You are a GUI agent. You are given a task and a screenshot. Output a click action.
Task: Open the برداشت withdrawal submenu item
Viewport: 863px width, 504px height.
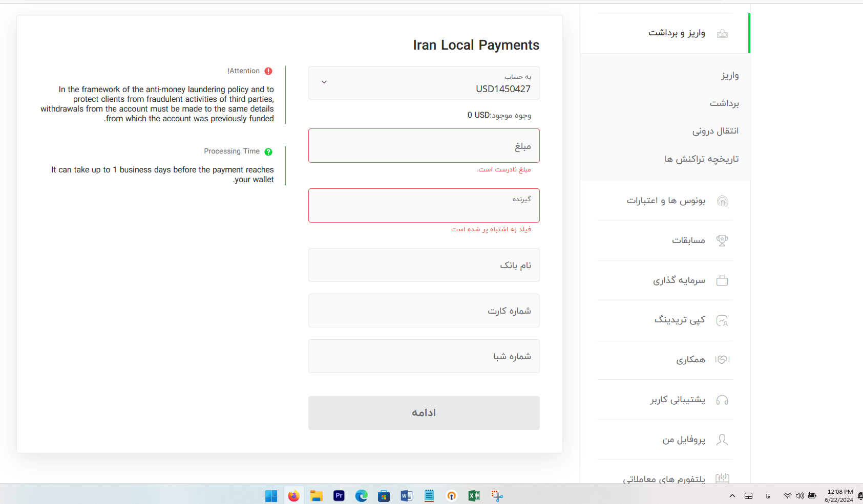tap(724, 103)
